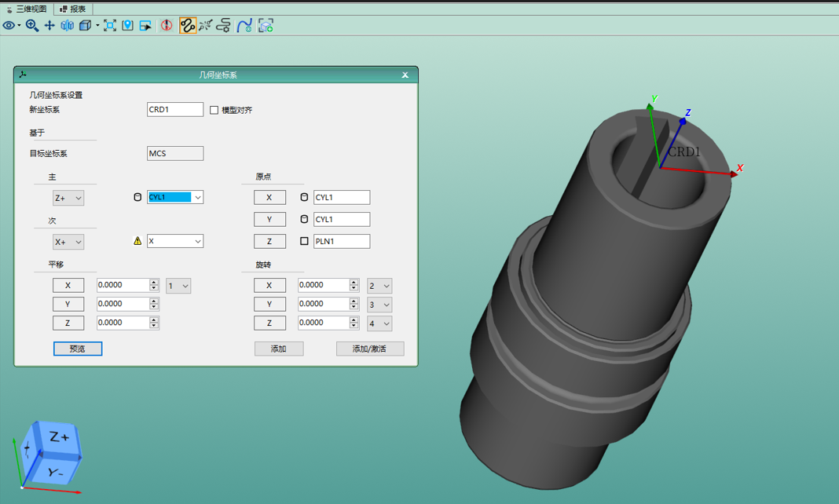Click the plane square icon beside PLN1
This screenshot has height=504, width=839.
coord(304,241)
